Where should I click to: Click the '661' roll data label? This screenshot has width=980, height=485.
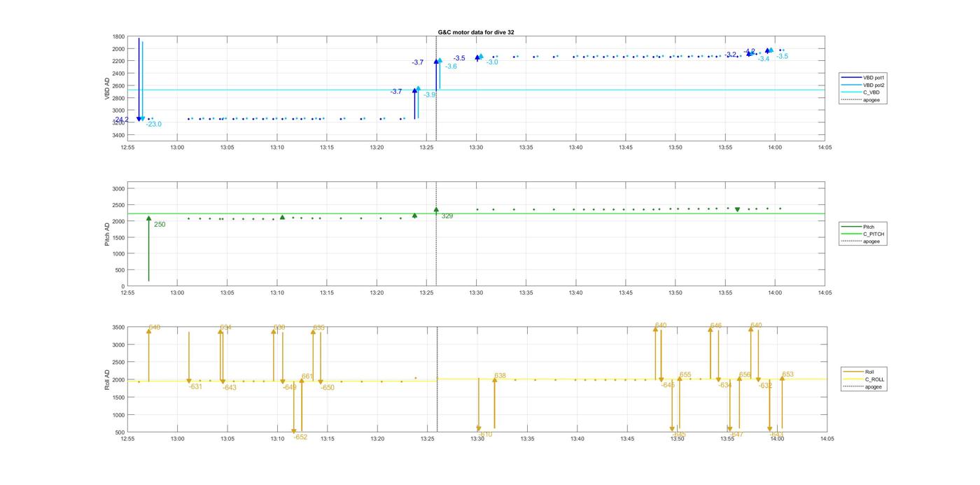point(307,377)
